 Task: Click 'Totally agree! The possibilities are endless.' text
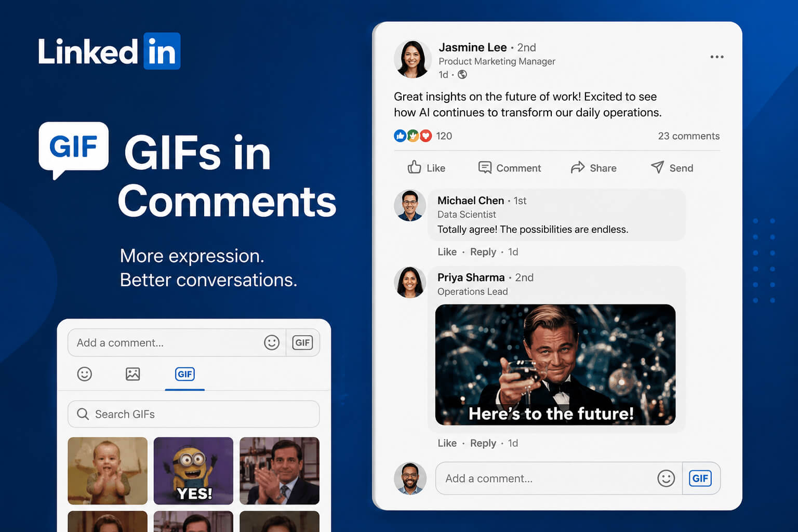point(533,230)
